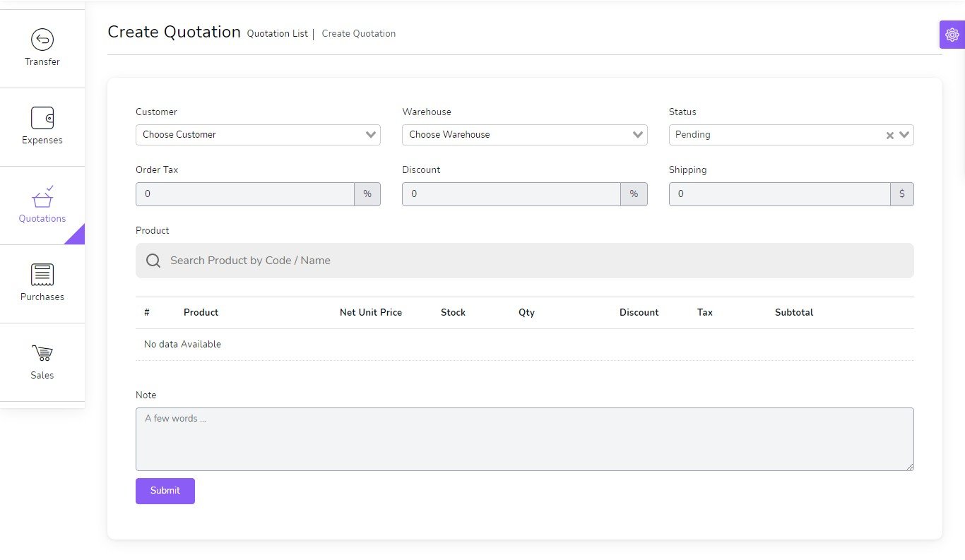Expand the Choose Warehouse dropdown
The height and width of the screenshot is (560, 965).
[524, 135]
